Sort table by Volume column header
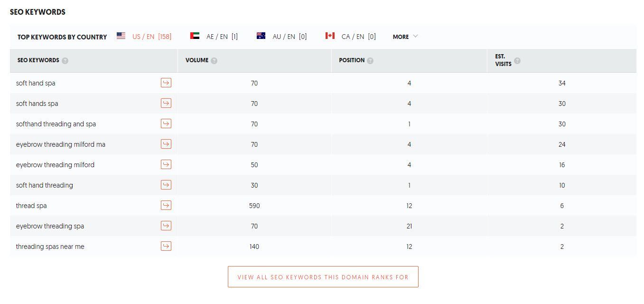 197,60
